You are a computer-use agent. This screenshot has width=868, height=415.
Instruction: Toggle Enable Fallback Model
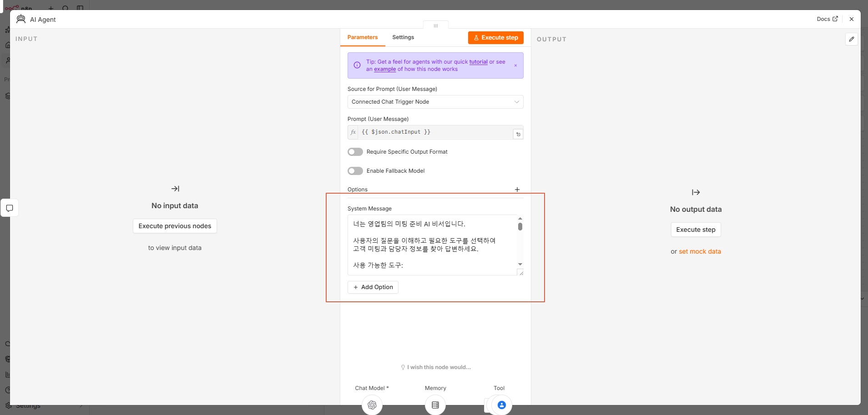point(355,171)
